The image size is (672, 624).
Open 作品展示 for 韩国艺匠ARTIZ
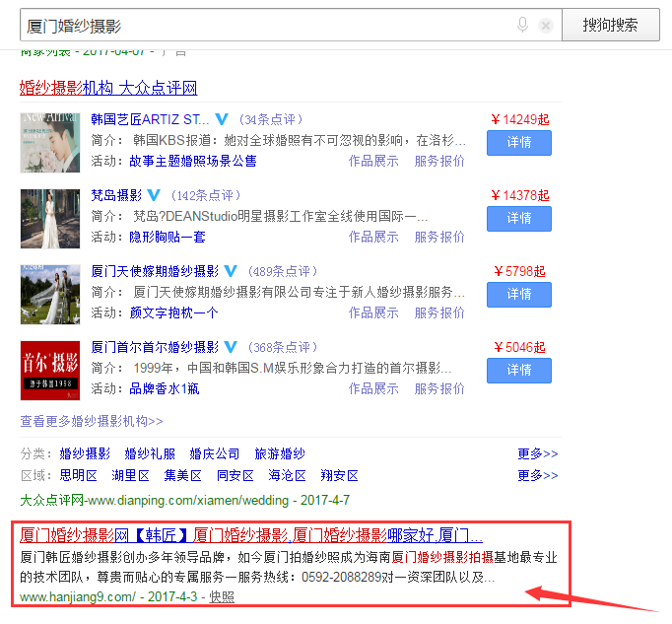click(373, 161)
